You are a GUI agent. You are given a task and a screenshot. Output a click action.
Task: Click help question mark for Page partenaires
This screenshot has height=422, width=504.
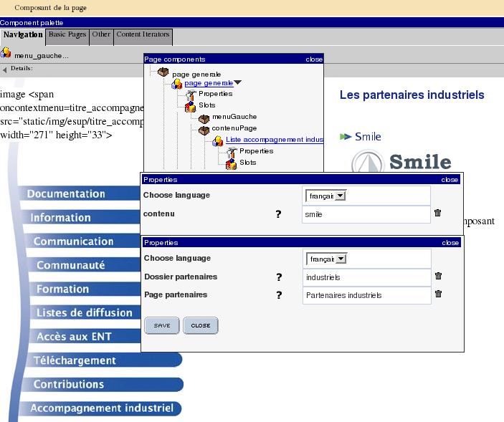tap(278, 295)
